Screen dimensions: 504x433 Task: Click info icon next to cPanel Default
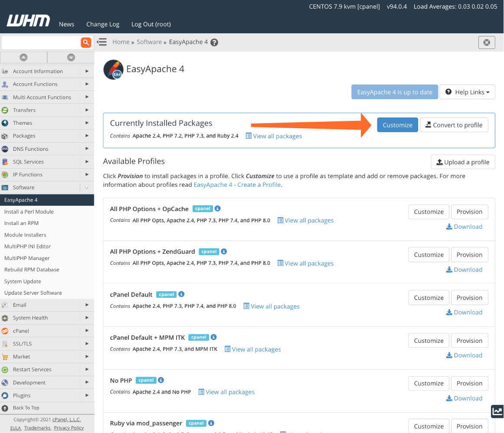pos(182,294)
